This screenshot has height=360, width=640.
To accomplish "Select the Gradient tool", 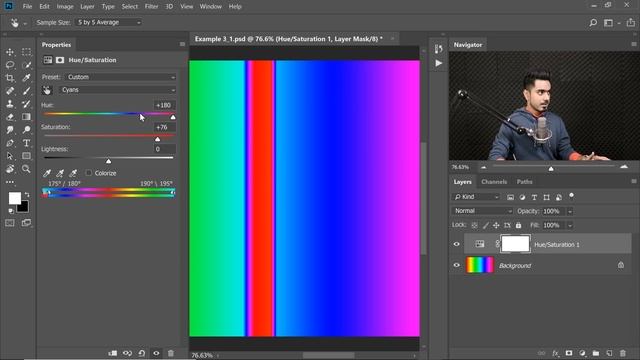I will tap(27, 117).
